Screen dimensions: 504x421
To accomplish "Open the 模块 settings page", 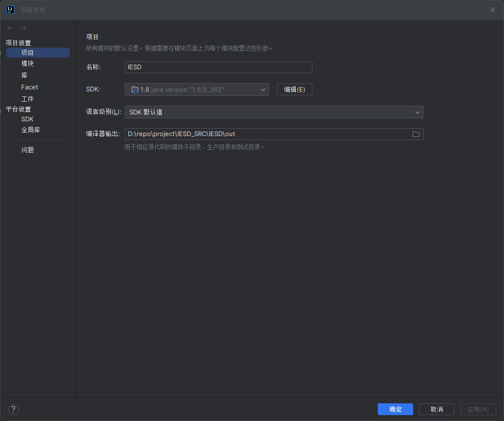I will (x=28, y=64).
